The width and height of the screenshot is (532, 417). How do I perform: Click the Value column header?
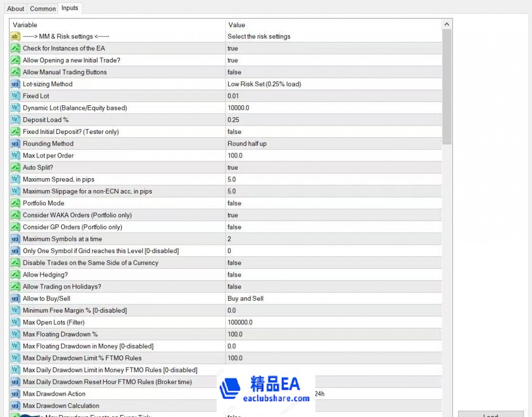coord(333,25)
